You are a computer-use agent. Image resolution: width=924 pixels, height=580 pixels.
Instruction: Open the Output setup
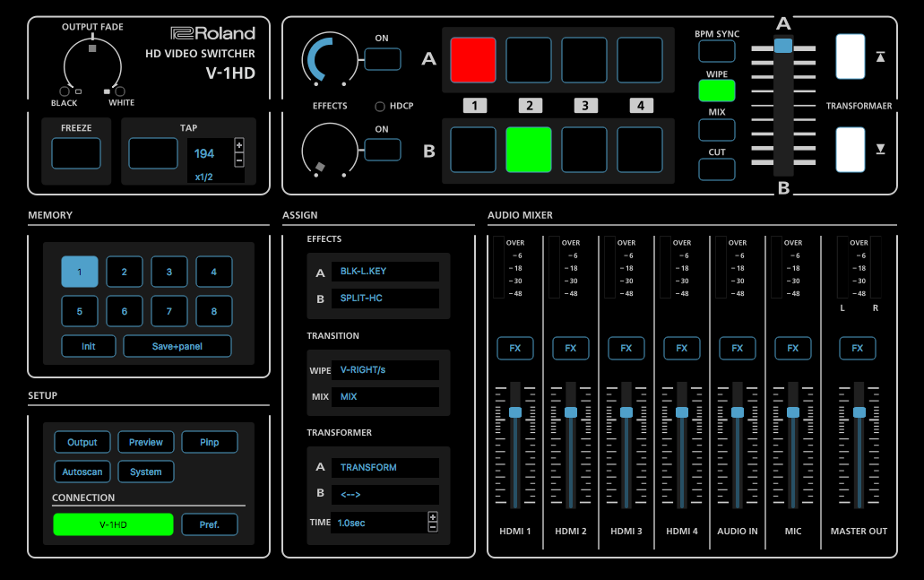coord(82,442)
